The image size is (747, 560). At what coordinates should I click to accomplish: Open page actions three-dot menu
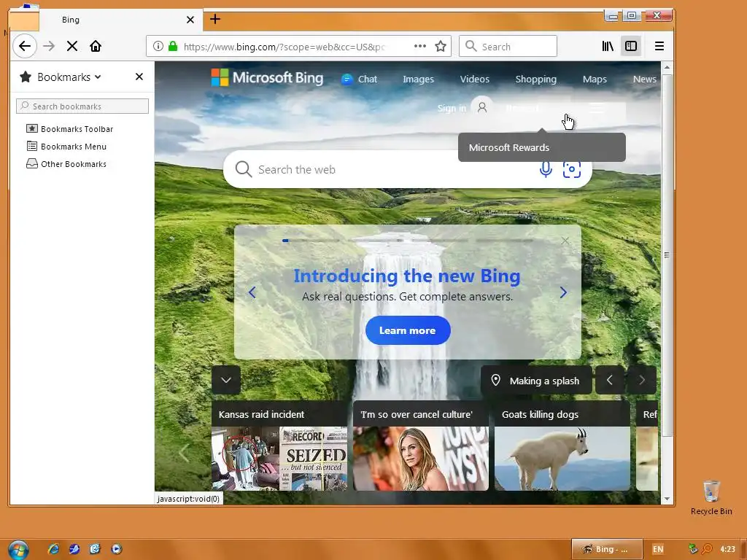419,46
